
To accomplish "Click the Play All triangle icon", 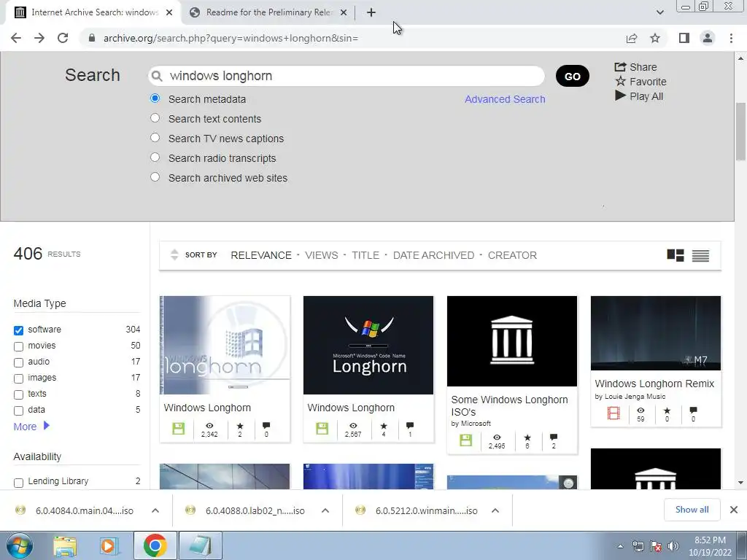I will point(620,96).
